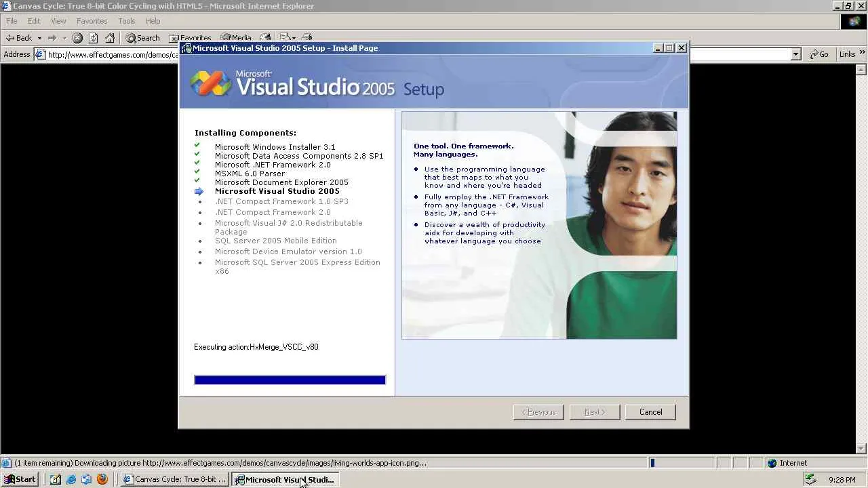Viewport: 868px width, 488px height.
Task: Select 'Microsoft SQL Server 2005 Express Edition x86'
Action: point(298,266)
